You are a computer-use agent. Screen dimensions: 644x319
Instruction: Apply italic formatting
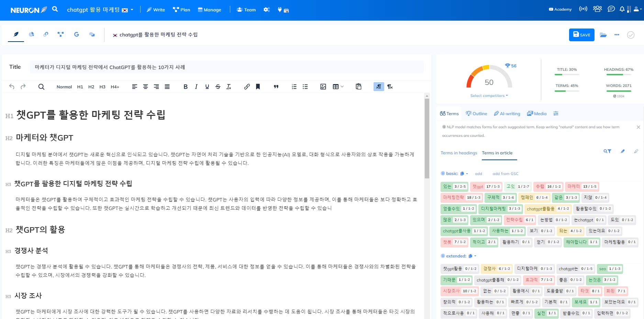[196, 87]
